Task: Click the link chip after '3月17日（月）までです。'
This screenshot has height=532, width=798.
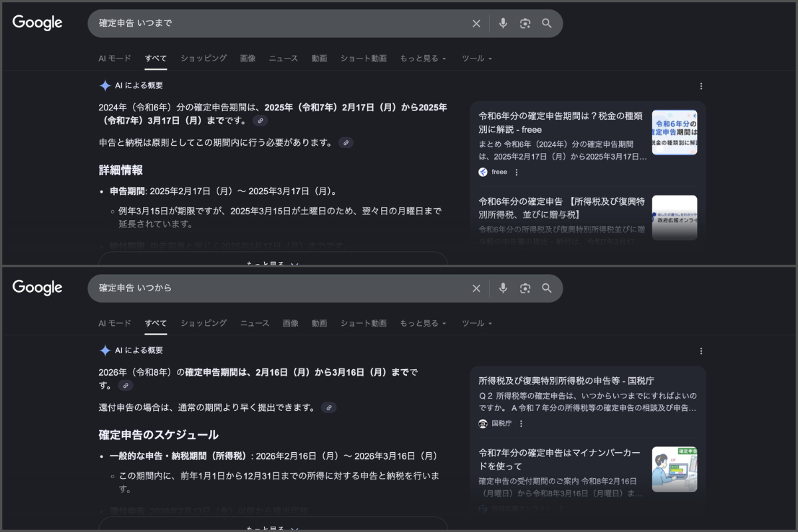Action: tap(260, 121)
